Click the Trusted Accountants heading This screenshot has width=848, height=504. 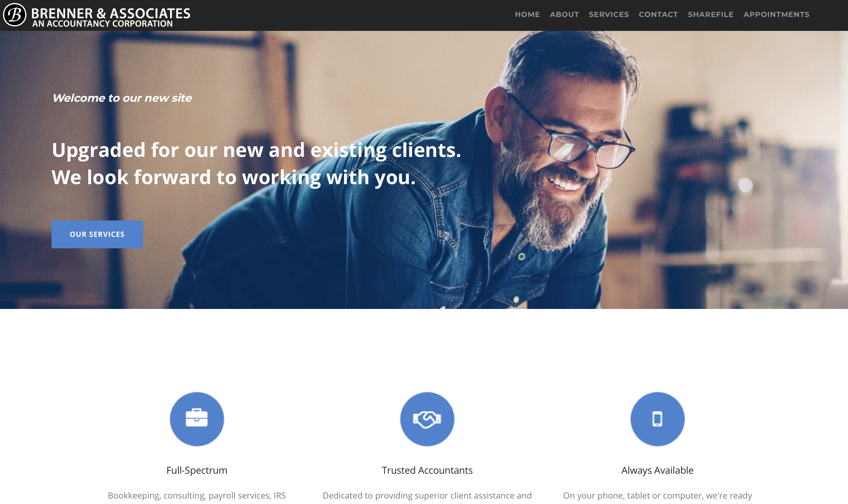point(427,470)
